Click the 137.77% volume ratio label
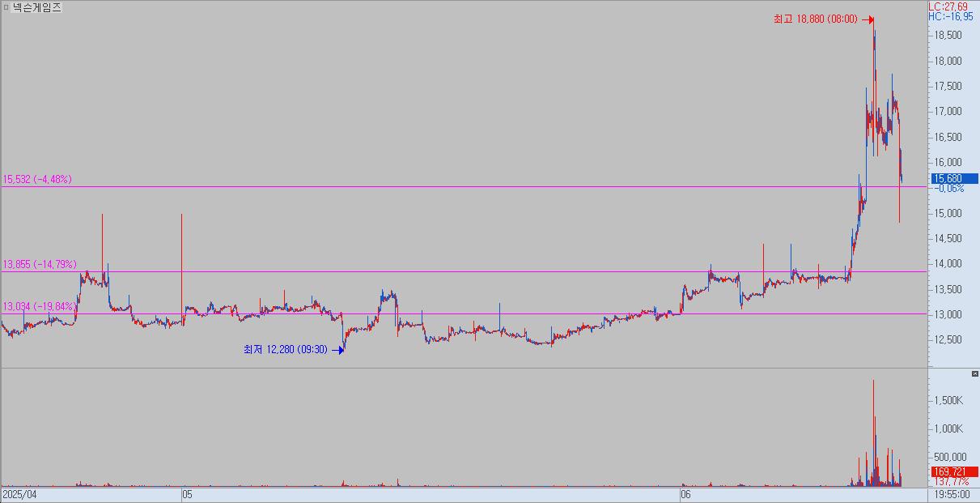 [951, 481]
